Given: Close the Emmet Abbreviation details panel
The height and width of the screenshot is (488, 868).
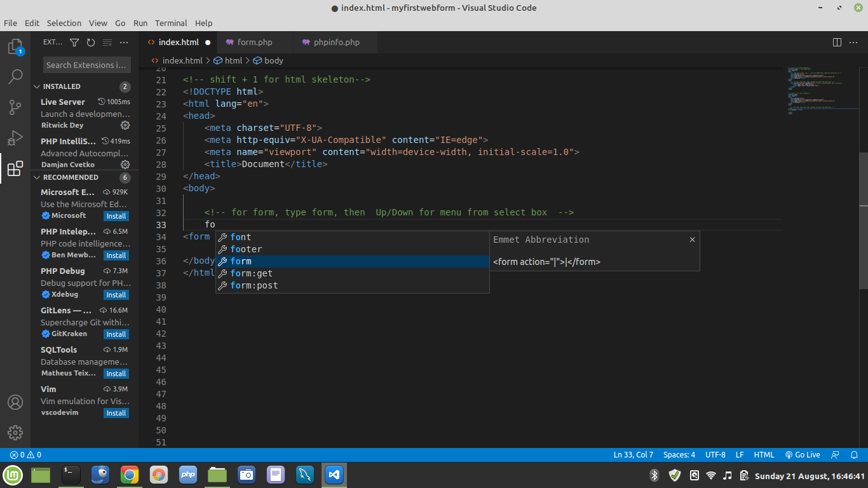Looking at the screenshot, I should click(x=692, y=240).
